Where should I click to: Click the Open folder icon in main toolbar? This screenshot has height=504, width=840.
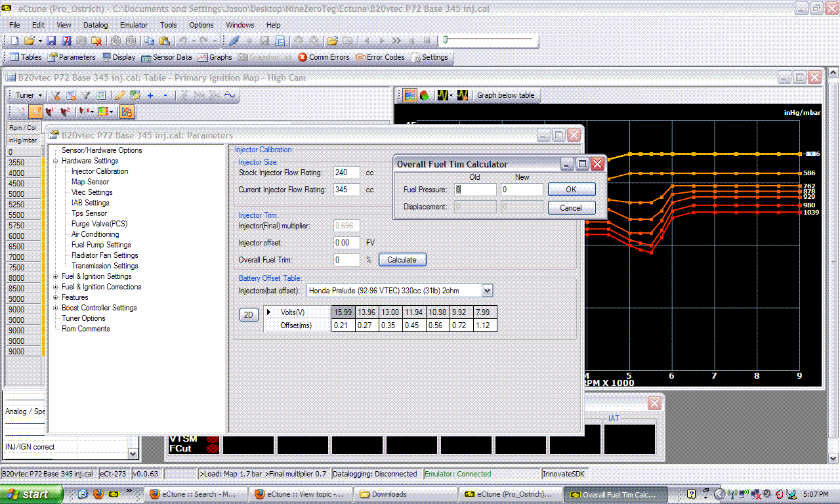30,41
